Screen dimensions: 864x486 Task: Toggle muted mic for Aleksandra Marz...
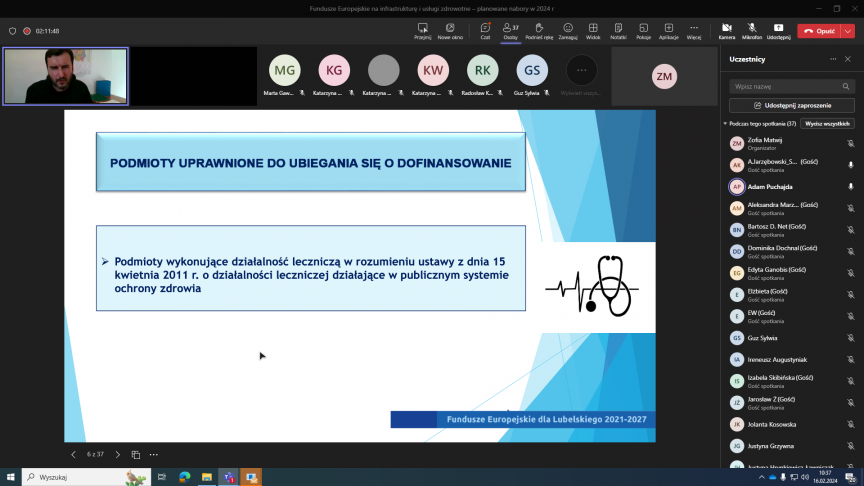point(851,208)
